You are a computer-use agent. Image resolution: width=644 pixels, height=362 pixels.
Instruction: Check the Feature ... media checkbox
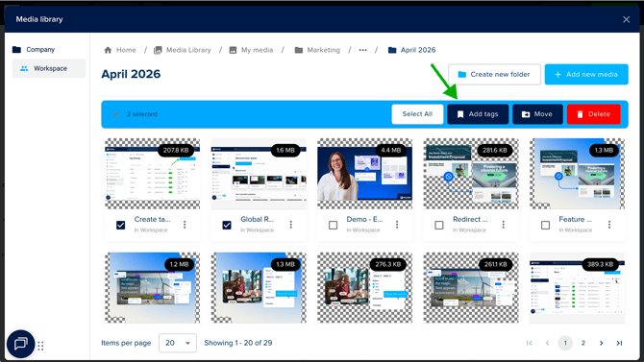(x=545, y=226)
